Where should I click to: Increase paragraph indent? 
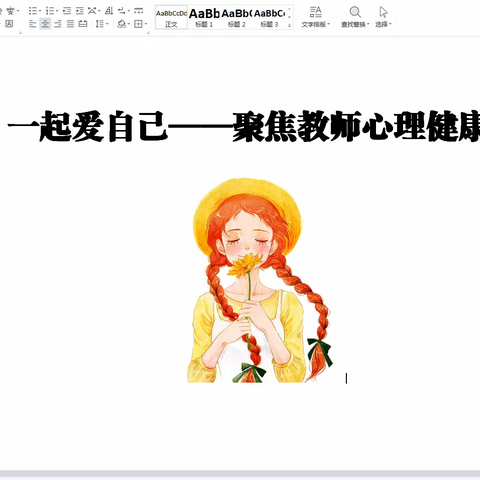80,11
